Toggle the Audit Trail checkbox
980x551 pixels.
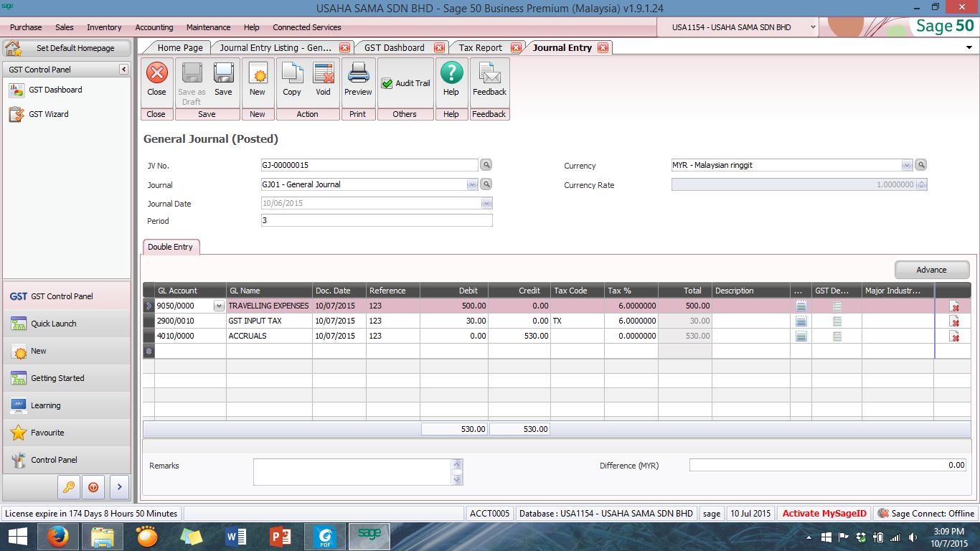pos(387,83)
